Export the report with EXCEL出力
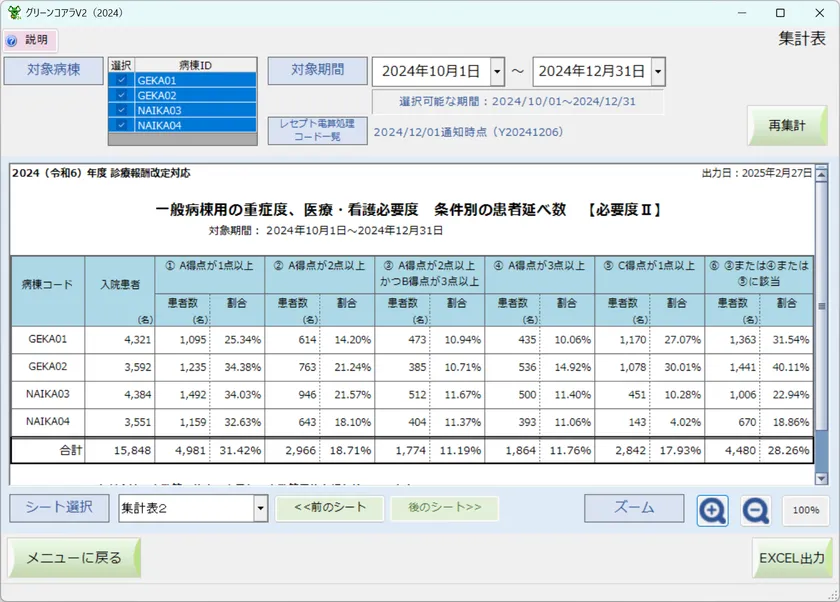Viewport: 840px width, 602px height. [791, 557]
